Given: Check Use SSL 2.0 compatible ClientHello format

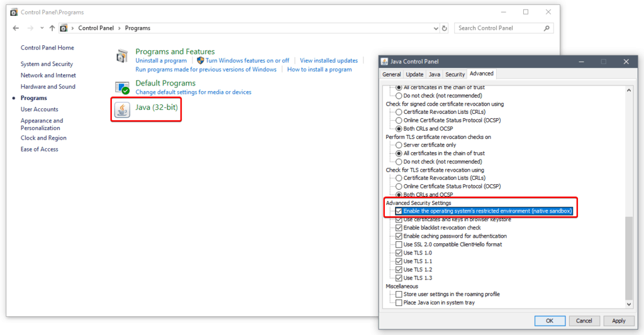Looking at the screenshot, I should 399,244.
